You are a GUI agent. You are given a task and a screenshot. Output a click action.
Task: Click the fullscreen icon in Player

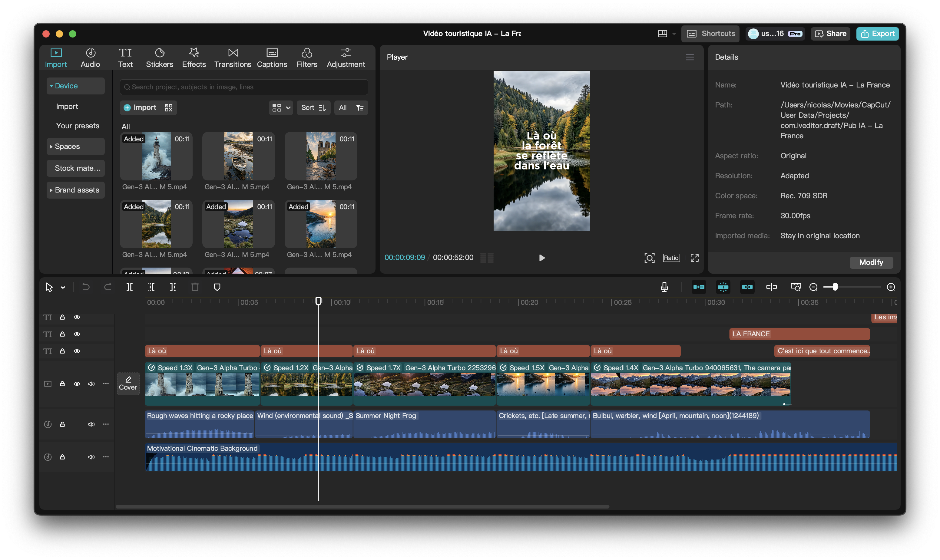tap(695, 258)
